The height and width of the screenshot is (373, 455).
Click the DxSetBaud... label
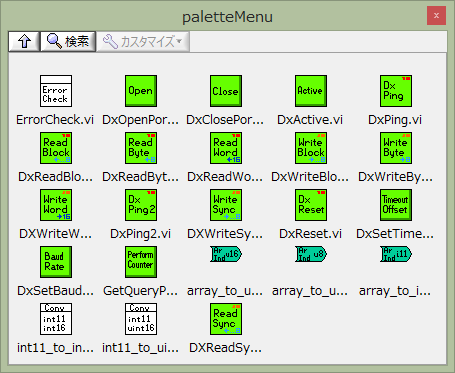pos(55,291)
